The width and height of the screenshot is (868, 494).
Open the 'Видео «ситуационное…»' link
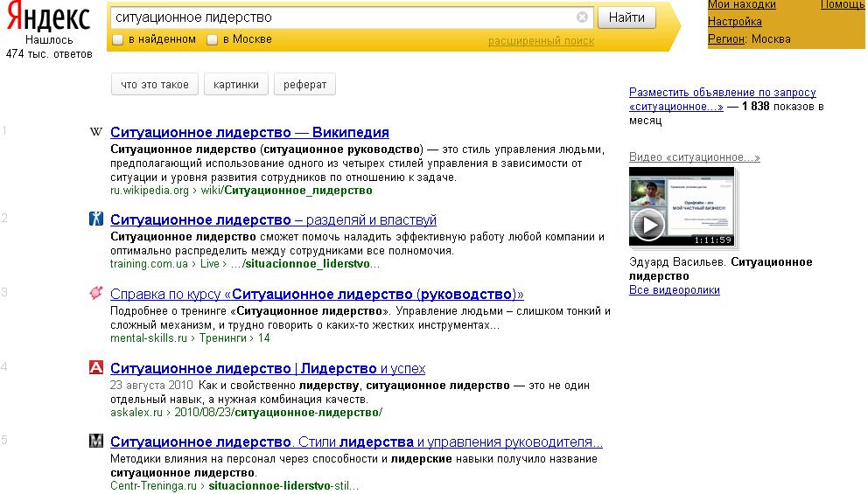694,157
